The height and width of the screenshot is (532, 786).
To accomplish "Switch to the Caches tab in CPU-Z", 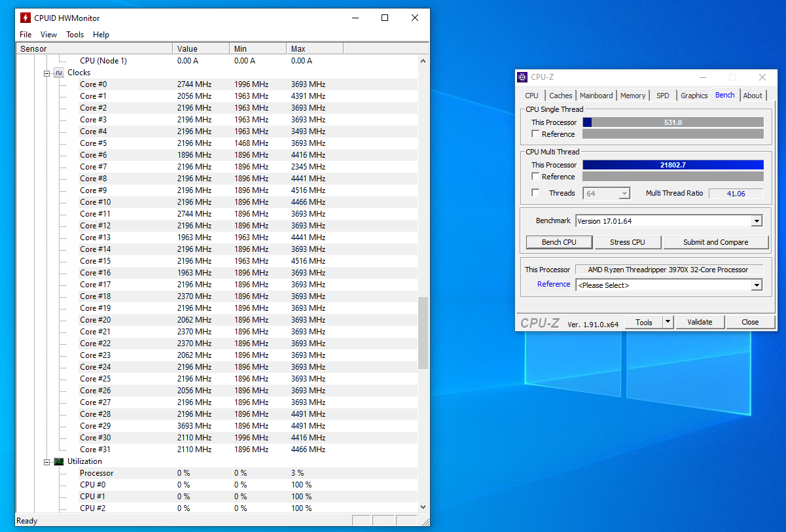I will pos(561,96).
